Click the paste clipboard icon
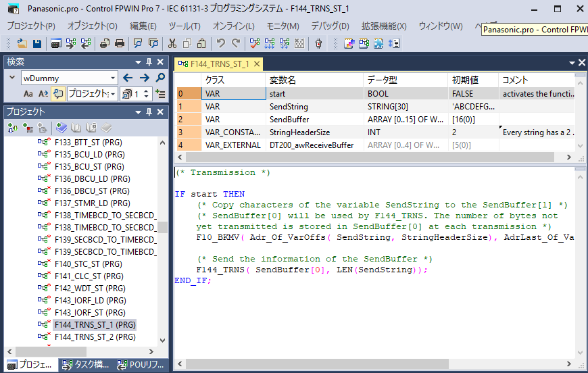The image size is (588, 373). (x=202, y=44)
